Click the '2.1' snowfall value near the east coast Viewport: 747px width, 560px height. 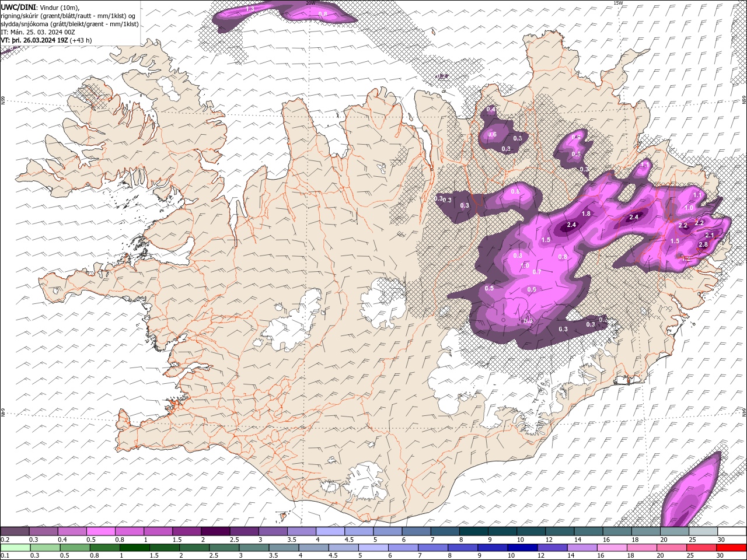(x=710, y=235)
